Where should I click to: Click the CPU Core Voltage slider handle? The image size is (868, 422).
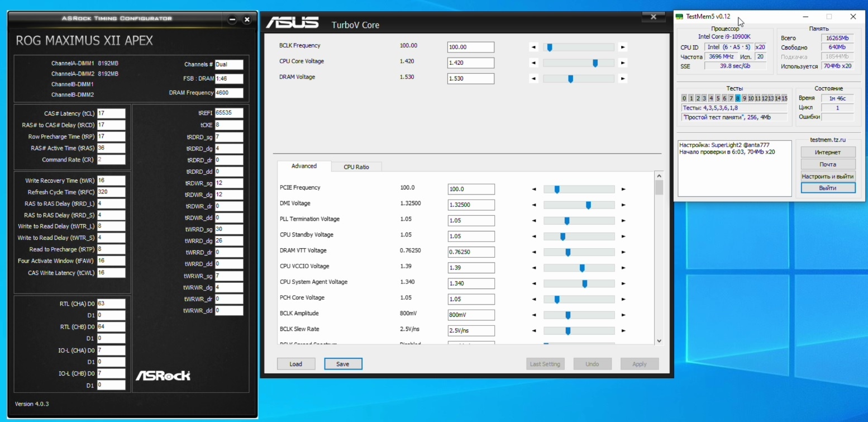595,63
